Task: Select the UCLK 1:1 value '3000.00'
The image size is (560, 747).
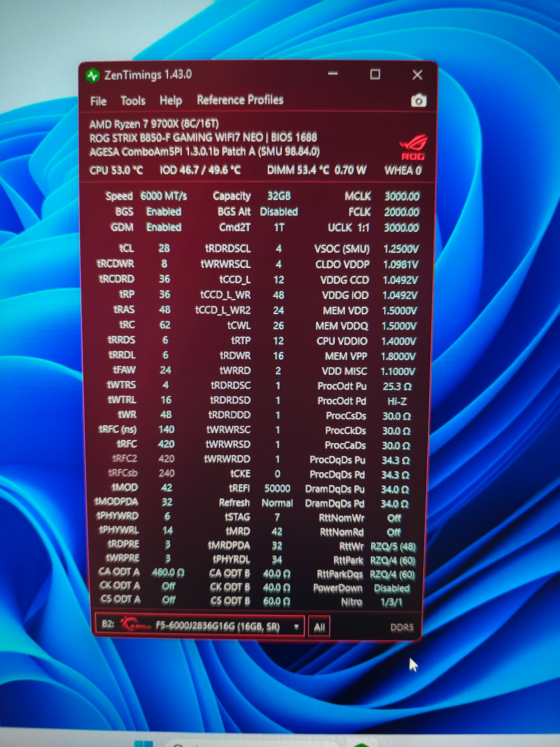Action: click(x=402, y=228)
